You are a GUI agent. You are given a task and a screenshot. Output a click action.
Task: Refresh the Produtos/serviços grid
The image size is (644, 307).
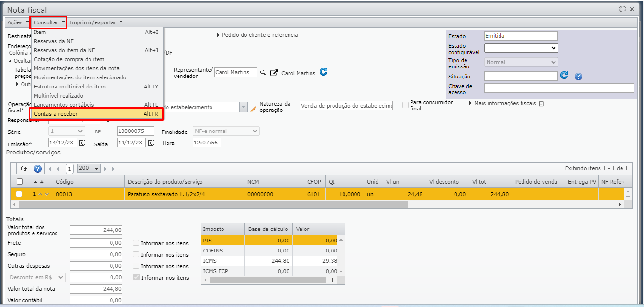click(x=23, y=169)
